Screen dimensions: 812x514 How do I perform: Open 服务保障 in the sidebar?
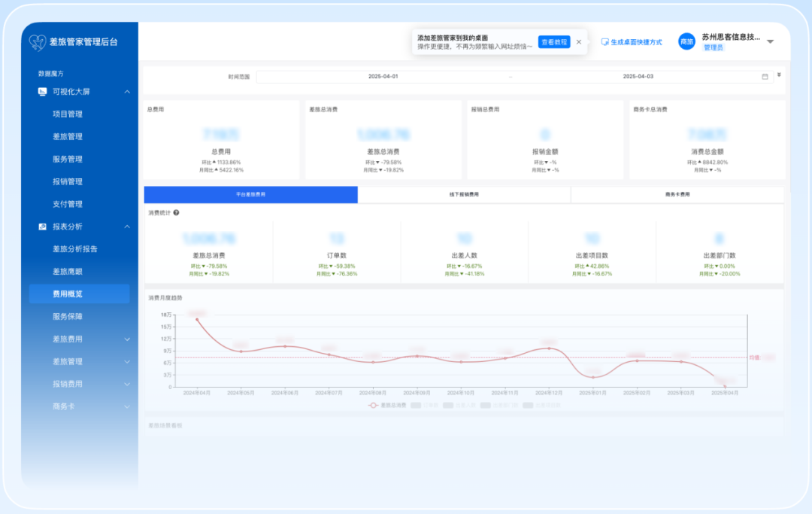pos(68,316)
